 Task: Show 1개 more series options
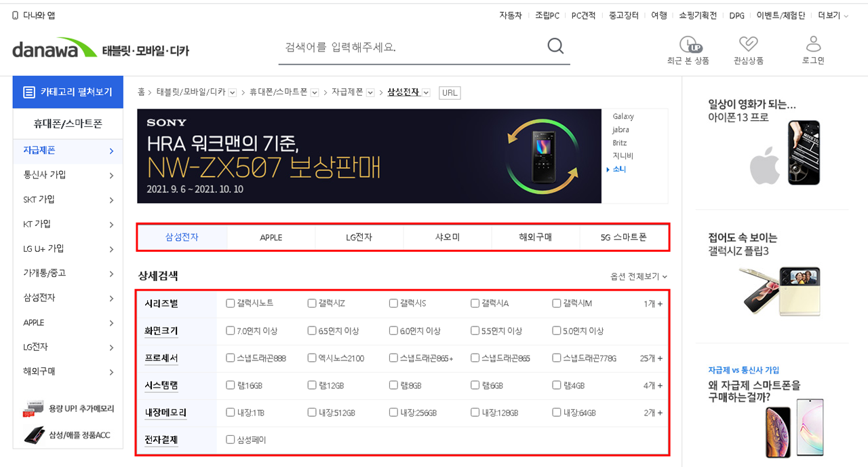(x=653, y=303)
